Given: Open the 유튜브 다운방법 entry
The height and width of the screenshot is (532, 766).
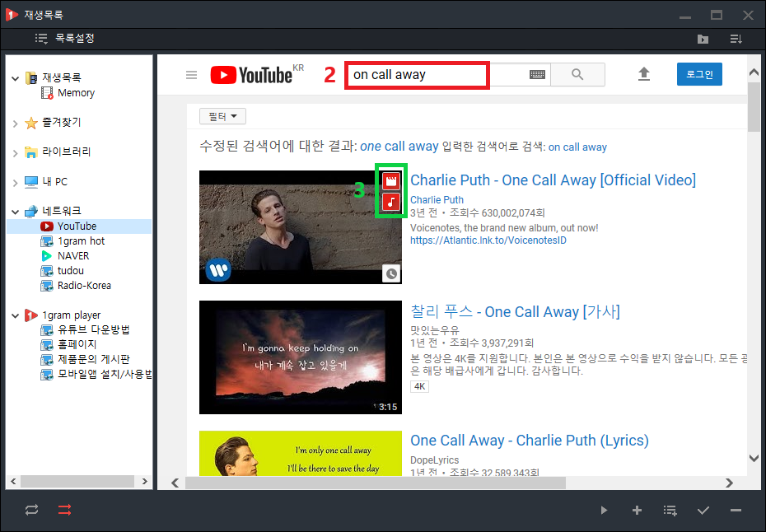Looking at the screenshot, I should click(x=85, y=329).
